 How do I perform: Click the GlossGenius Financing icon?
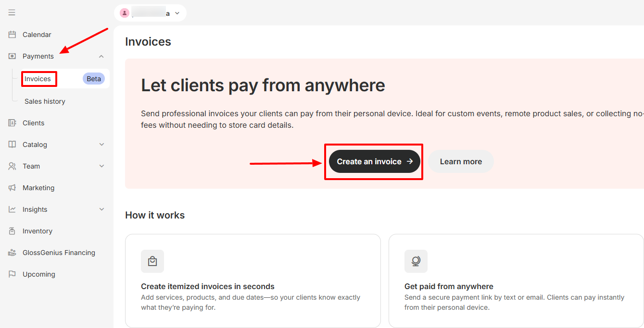12,253
